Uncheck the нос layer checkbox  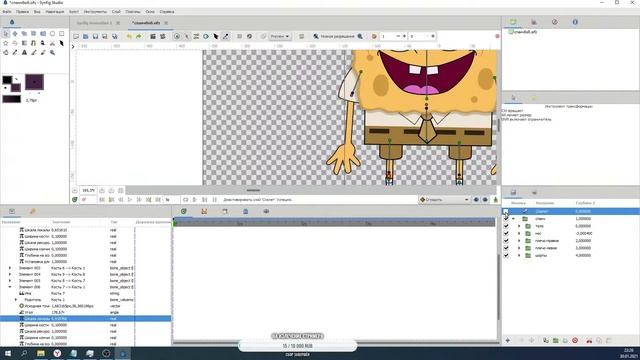[x=506, y=233]
